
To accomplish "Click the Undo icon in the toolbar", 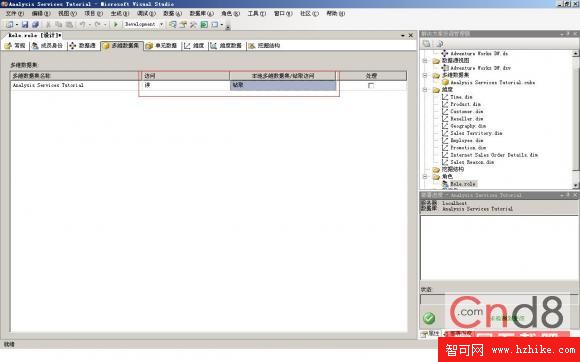I will [82, 24].
